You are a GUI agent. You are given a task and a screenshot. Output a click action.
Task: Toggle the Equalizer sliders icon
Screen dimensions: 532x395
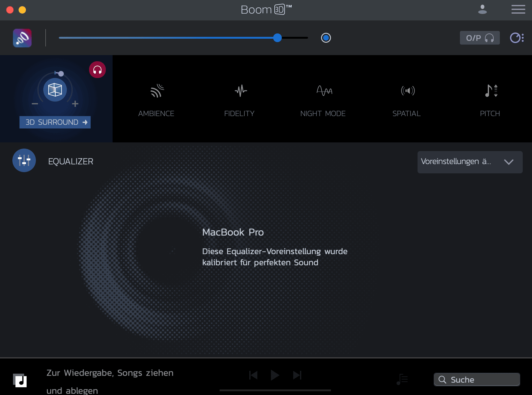click(x=24, y=160)
